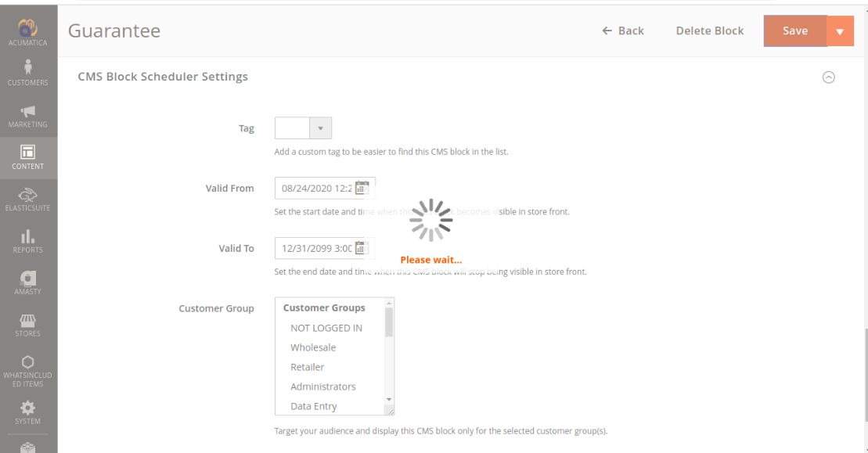Click the Valid To date field

tap(325, 248)
